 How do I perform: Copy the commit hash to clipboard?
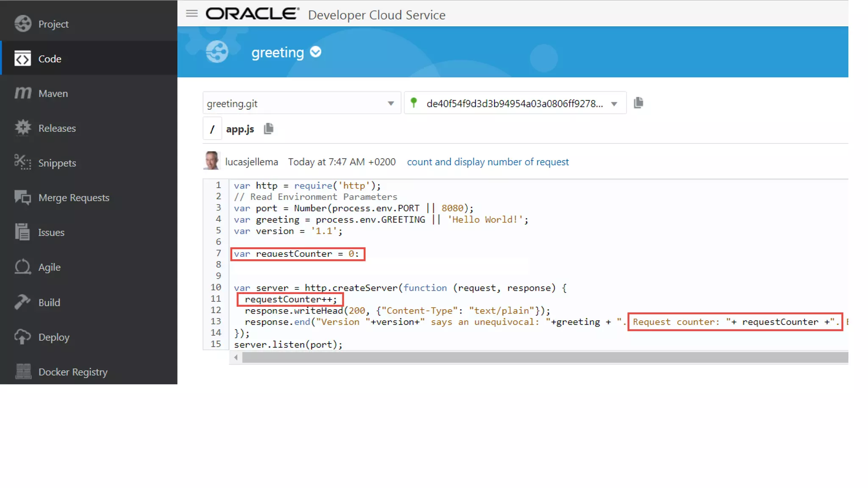tap(638, 103)
